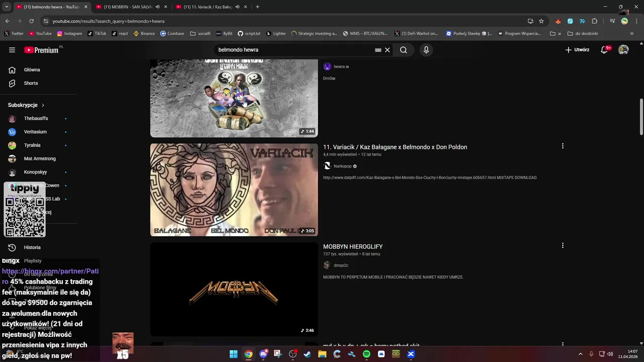Open the hewra video thumbnail with money
The height and width of the screenshot is (362, 644).
click(234, 98)
